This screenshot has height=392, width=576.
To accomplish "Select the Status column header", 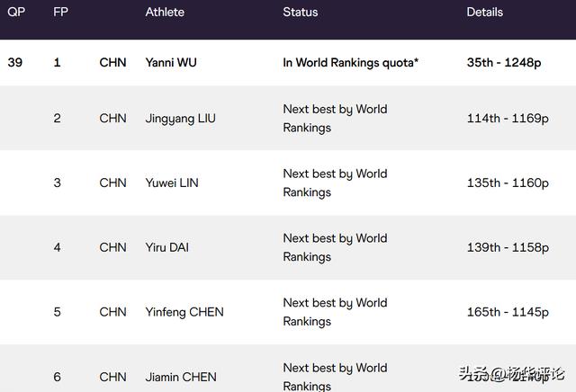I will 300,12.
